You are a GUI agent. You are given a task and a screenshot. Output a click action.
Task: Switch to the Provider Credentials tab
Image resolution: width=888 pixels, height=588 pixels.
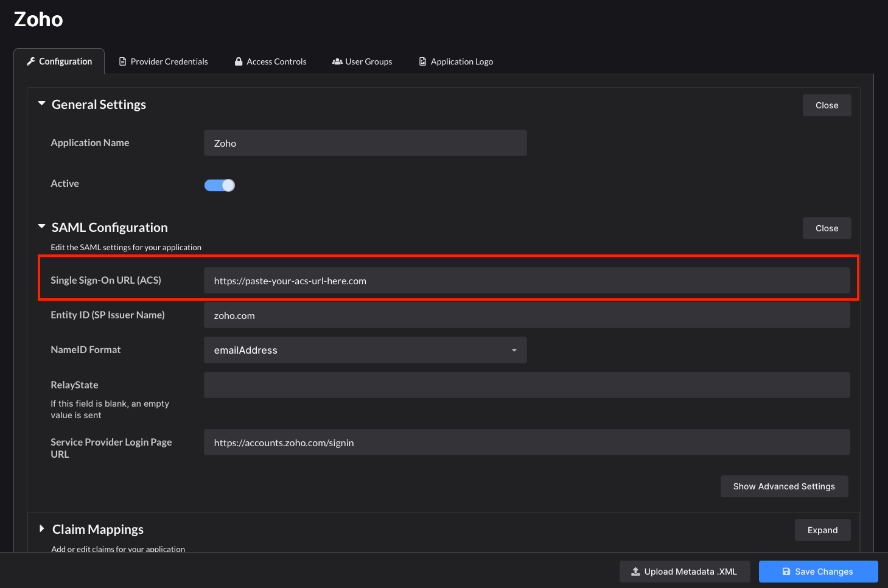point(163,61)
